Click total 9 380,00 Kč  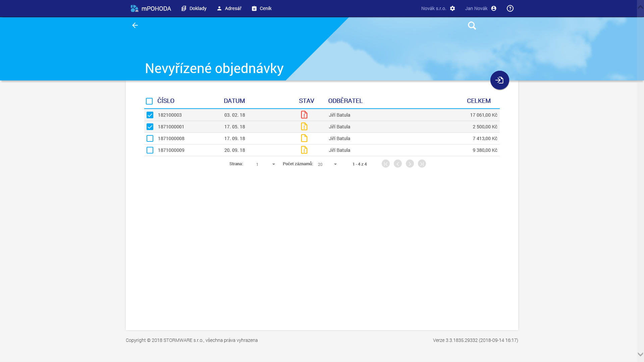[485, 150]
